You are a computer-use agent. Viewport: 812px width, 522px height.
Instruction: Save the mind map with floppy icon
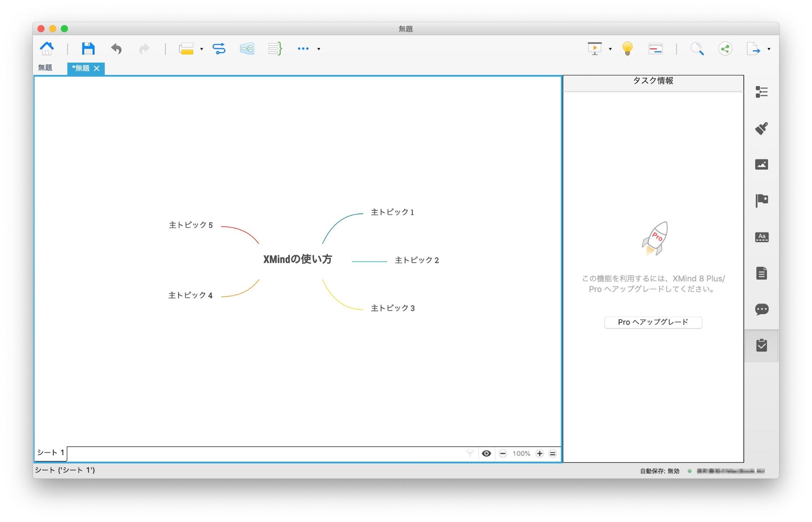tap(88, 49)
